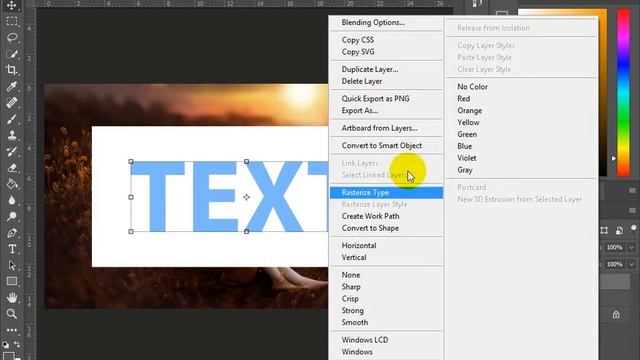640x360 pixels.
Task: Select the Quick Selection tool
Action: pos(11,54)
